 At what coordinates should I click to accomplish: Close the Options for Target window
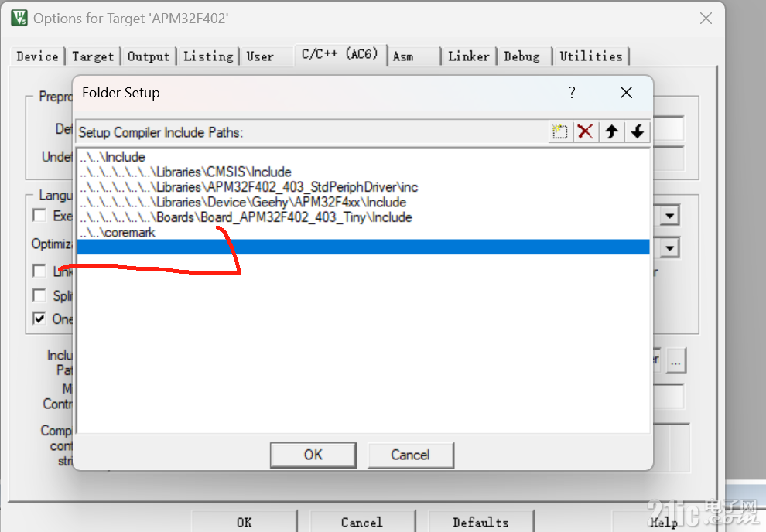(706, 19)
